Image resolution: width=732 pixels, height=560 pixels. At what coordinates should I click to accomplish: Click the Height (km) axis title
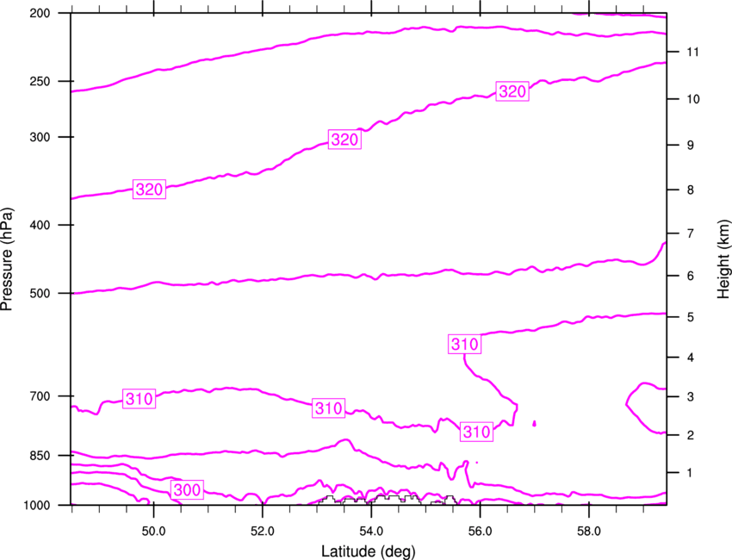click(x=724, y=259)
